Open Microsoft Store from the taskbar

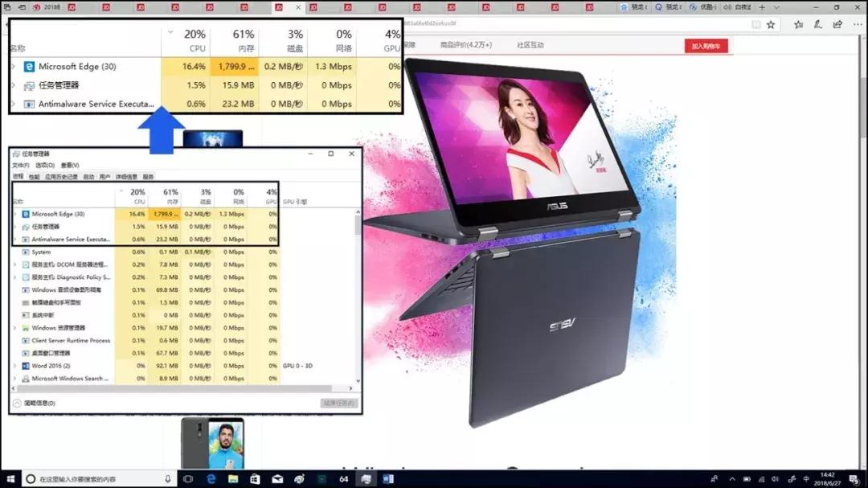(x=255, y=479)
